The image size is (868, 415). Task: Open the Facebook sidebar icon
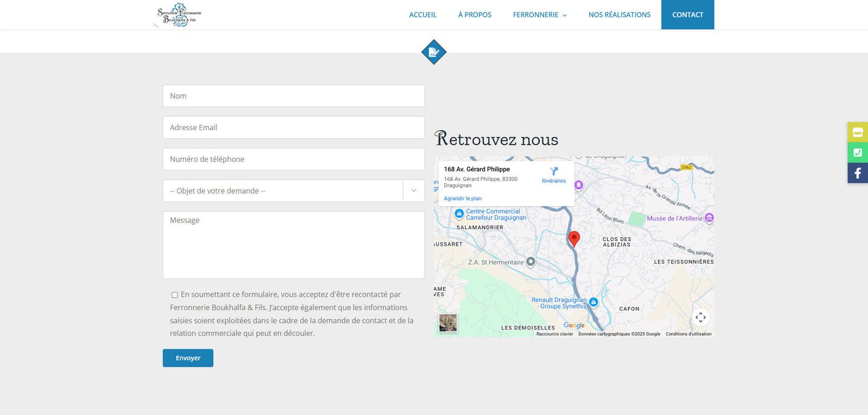tap(857, 173)
